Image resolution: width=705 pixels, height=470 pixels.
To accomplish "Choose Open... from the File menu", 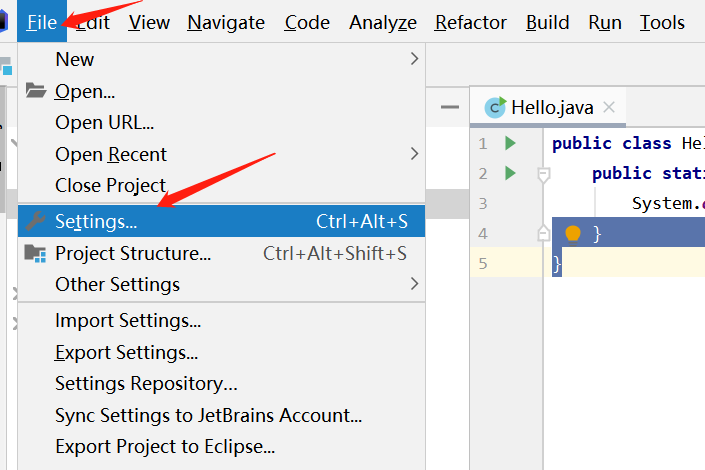I will (x=221, y=91).
